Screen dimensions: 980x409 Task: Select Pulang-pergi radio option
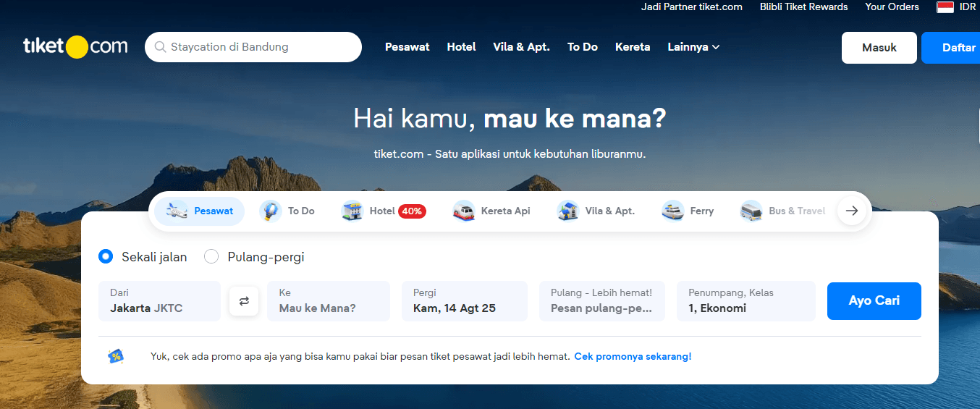(x=211, y=256)
